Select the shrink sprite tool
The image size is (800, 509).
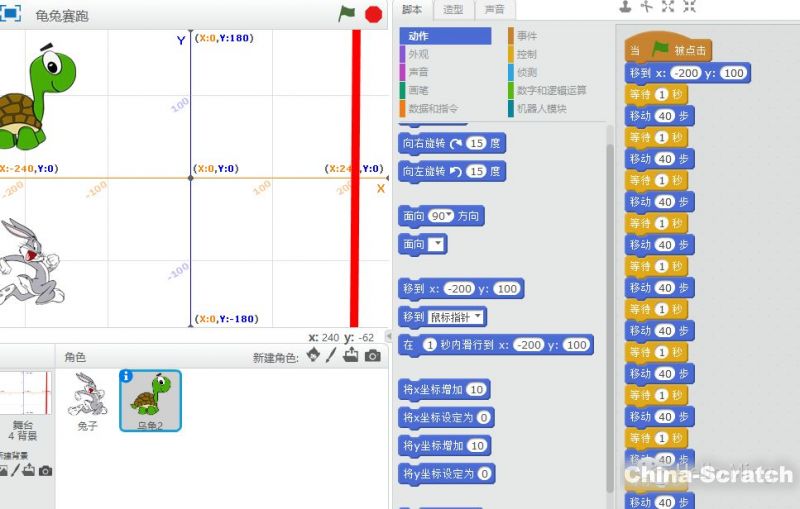(689, 7)
